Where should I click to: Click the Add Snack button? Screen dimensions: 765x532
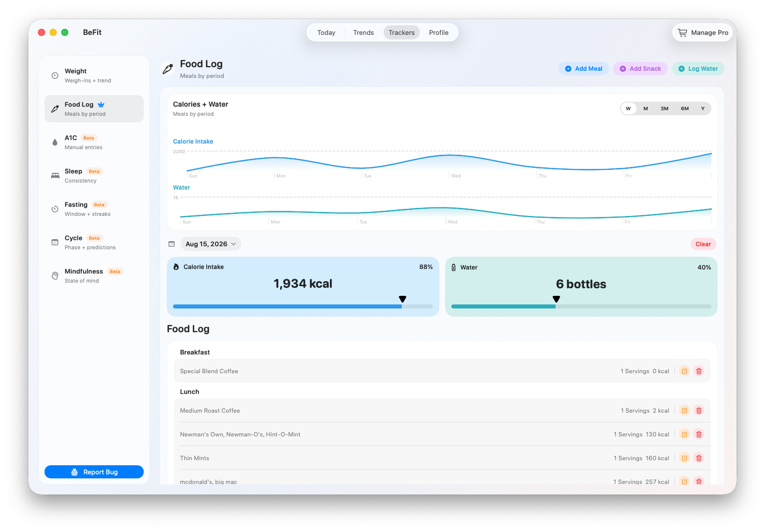pos(641,69)
